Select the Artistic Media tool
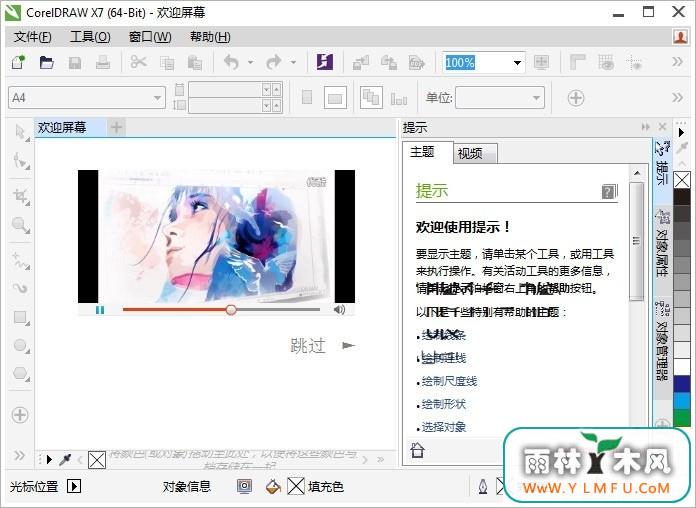 point(20,288)
